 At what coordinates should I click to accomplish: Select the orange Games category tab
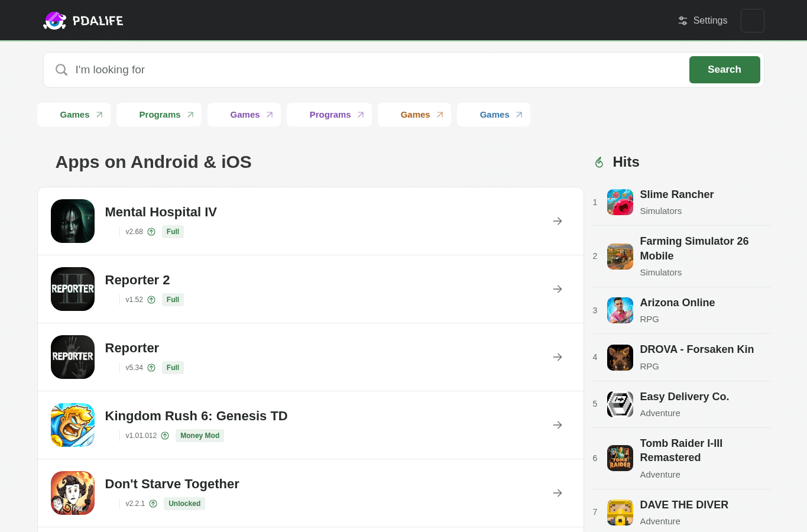(x=414, y=115)
